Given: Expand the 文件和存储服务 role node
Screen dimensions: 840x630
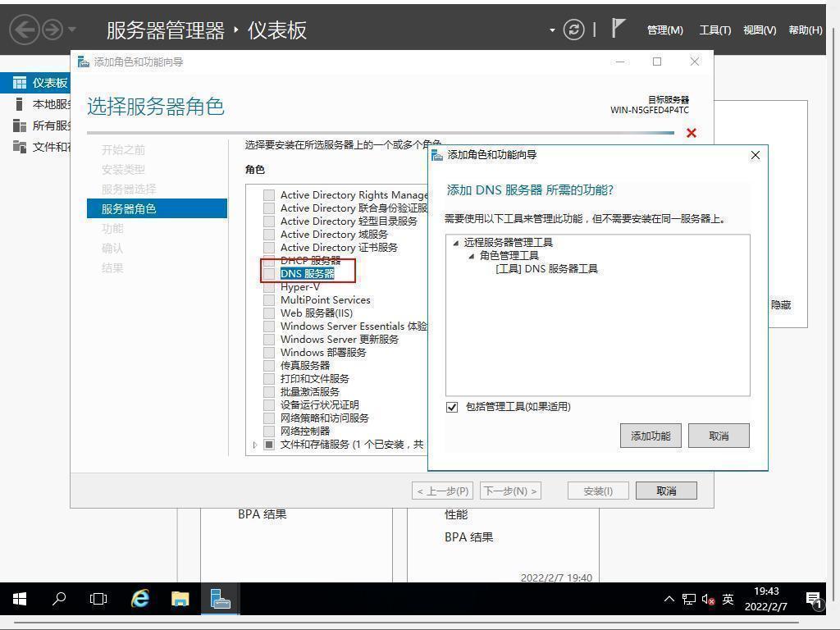Looking at the screenshot, I should [255, 445].
